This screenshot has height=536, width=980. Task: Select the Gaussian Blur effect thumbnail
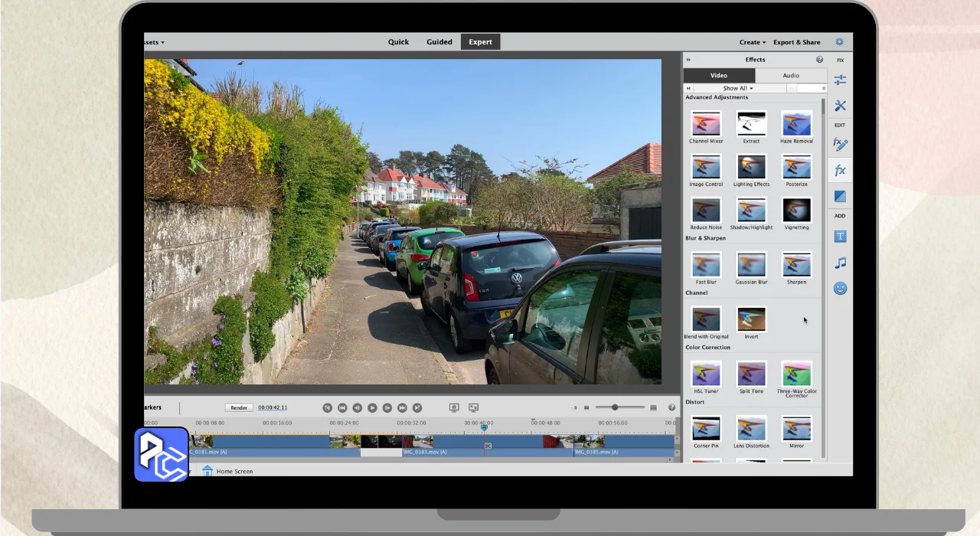[x=751, y=265]
